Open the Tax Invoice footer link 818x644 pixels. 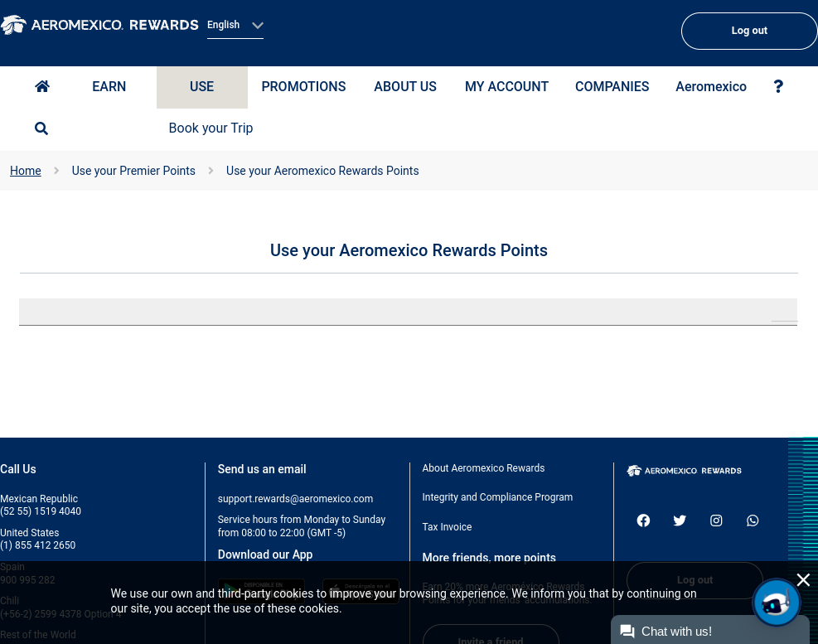447,527
